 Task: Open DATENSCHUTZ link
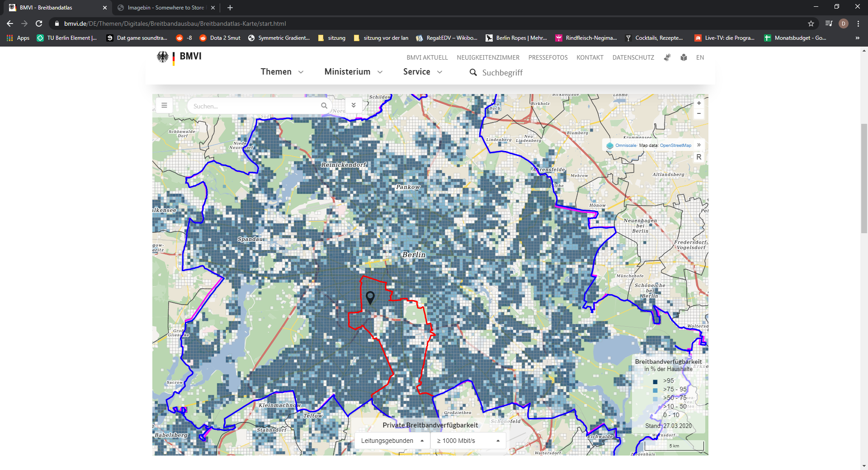[633, 57]
